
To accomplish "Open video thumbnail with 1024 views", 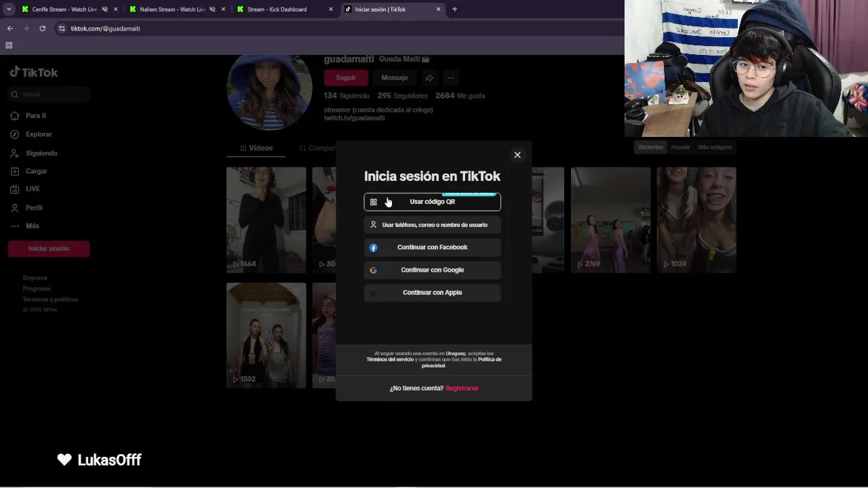I will (696, 220).
